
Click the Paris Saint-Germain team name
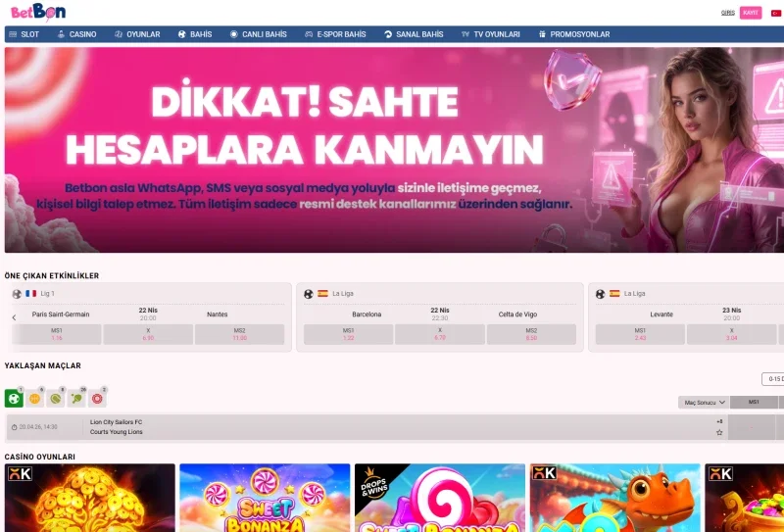coord(61,314)
